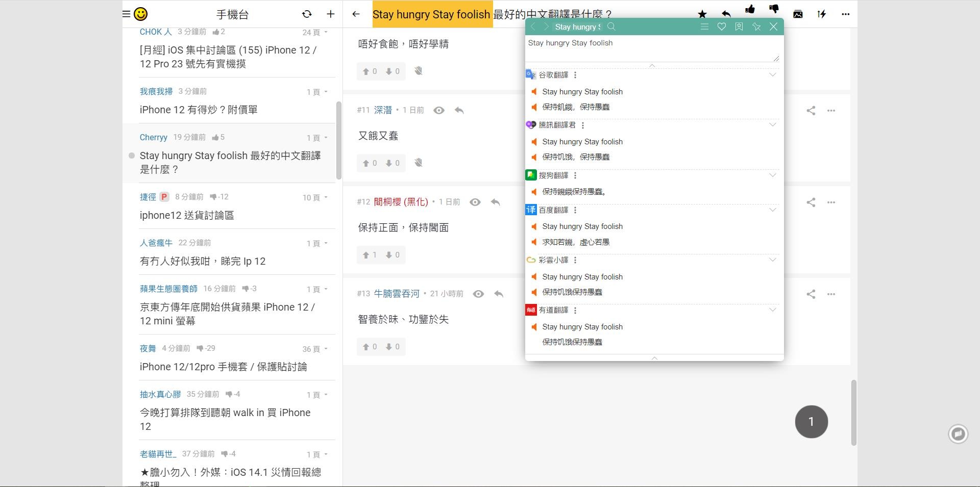This screenshot has height=487, width=980.
Task: Open user profile Cherryy in thread list
Action: click(154, 137)
